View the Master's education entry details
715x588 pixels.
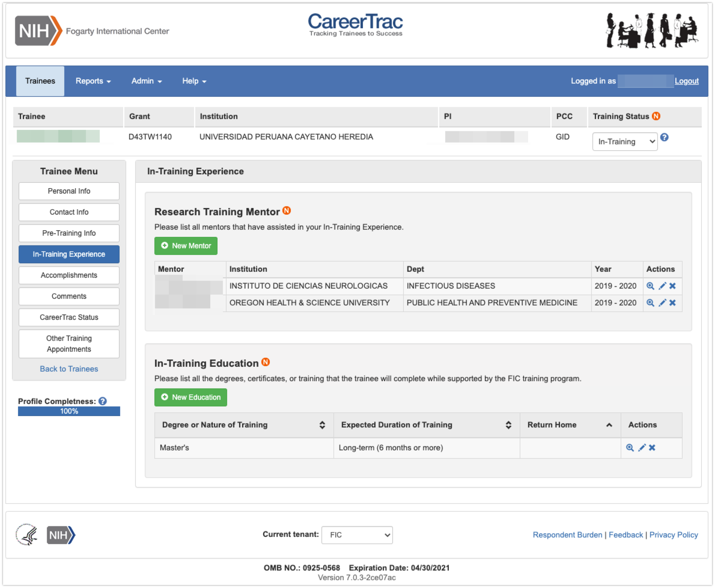pos(630,448)
